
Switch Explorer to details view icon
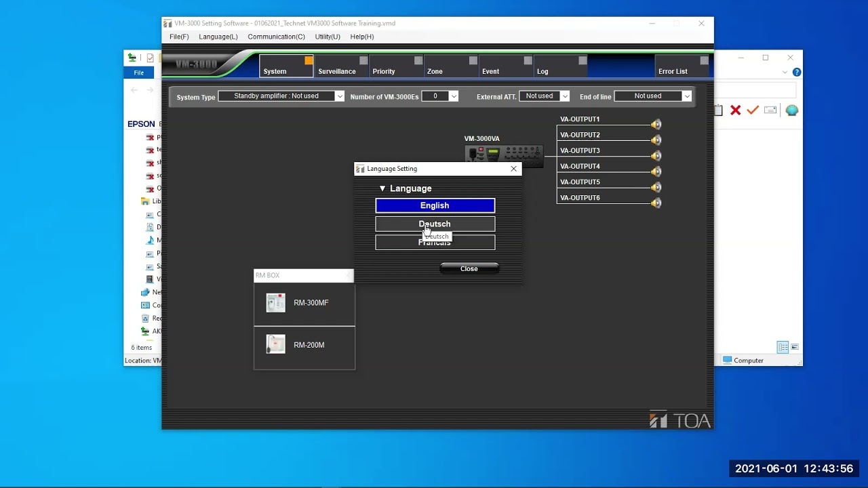click(783, 347)
